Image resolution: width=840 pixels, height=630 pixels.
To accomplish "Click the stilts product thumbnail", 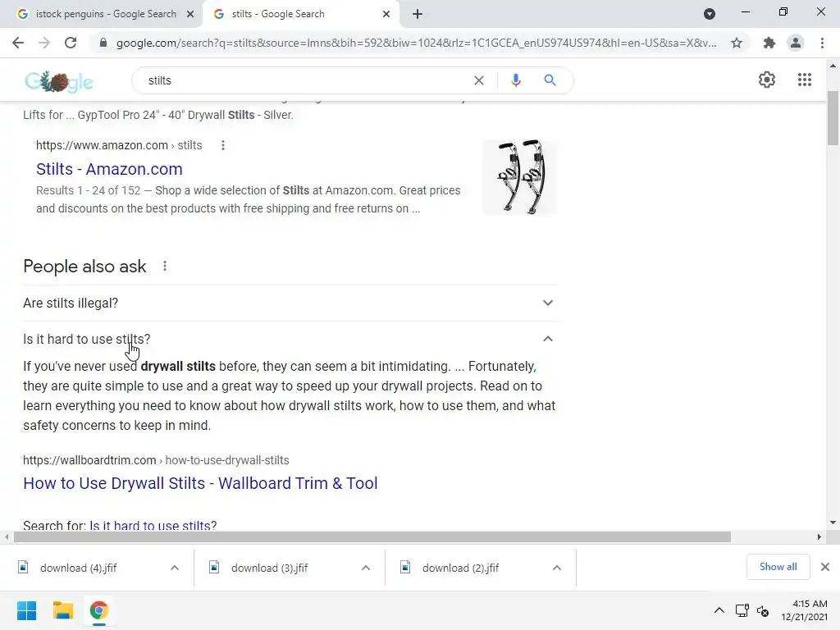I will pyautogui.click(x=520, y=177).
